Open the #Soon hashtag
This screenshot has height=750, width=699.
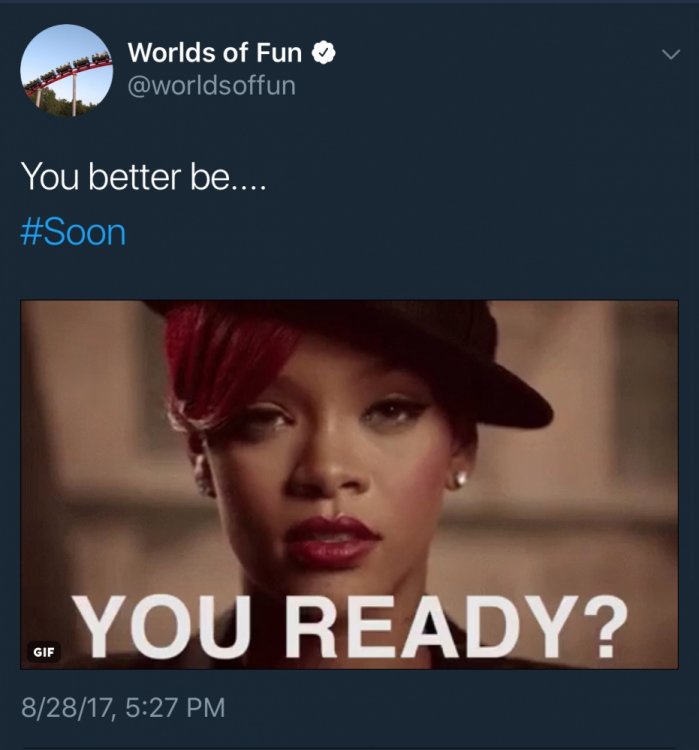tap(73, 232)
